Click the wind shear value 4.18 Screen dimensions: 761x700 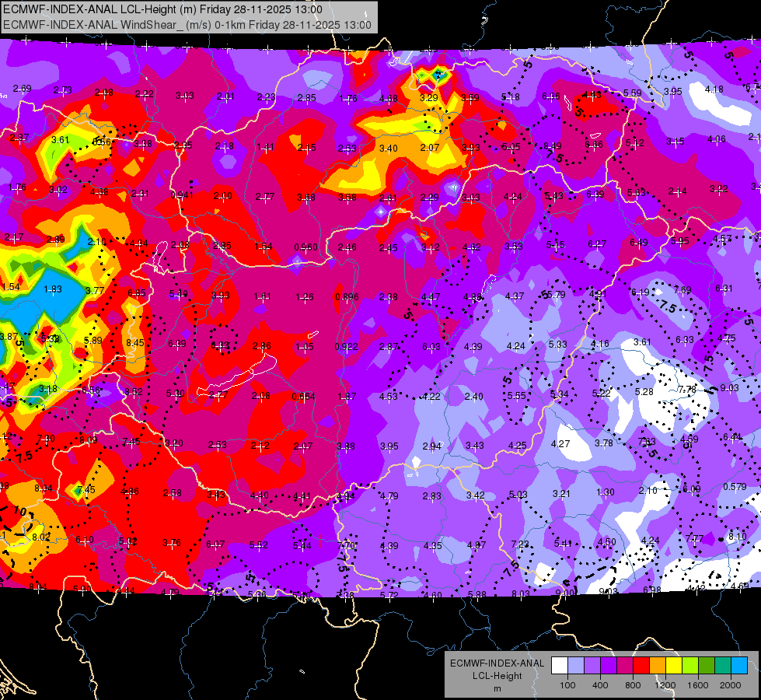(714, 89)
